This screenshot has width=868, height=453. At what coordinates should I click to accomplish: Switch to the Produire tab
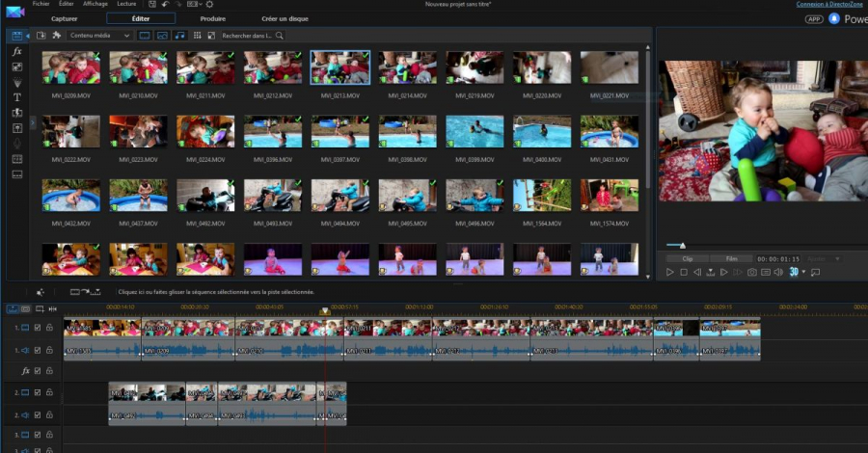click(x=213, y=18)
